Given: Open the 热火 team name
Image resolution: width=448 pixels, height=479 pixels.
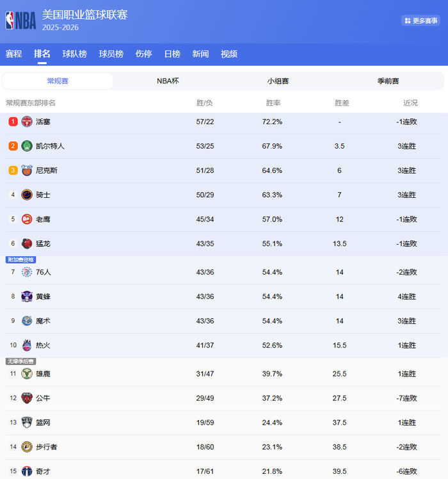Looking at the screenshot, I should (x=43, y=346).
